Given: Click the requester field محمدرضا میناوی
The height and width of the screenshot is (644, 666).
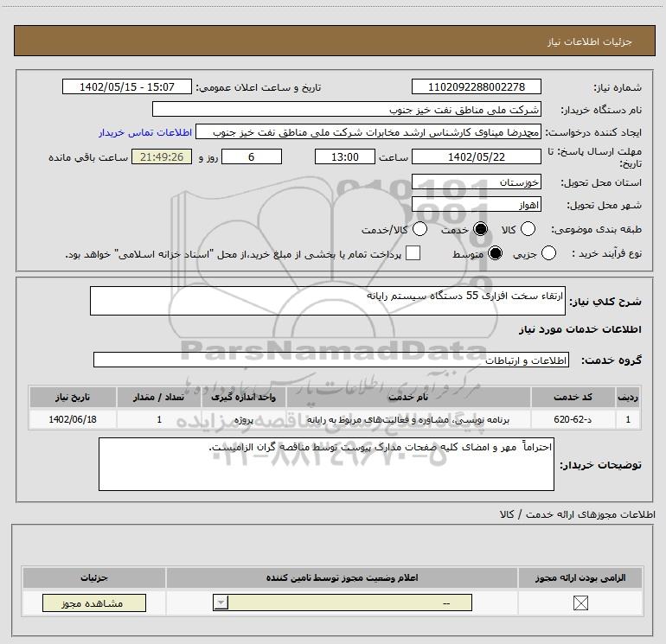Looking at the screenshot, I should pyautogui.click(x=368, y=132).
